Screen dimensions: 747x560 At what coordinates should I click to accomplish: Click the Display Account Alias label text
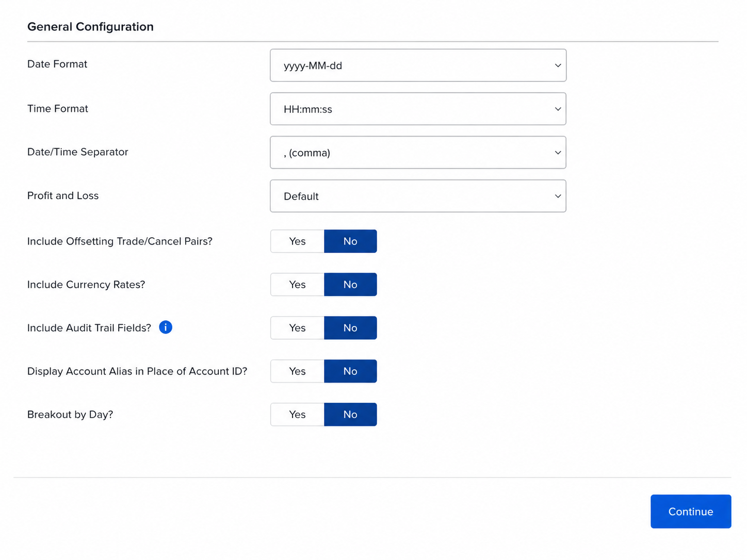(137, 371)
